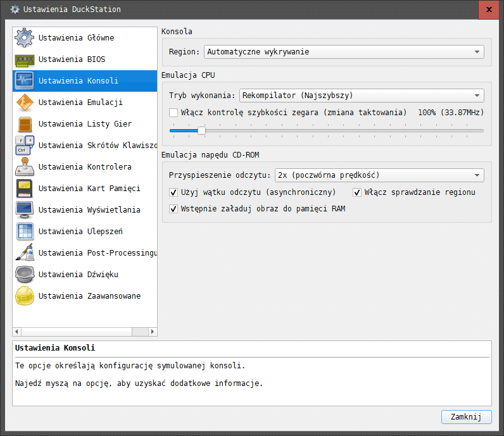This screenshot has width=504, height=436.
Task: Open the Kart Pamięci memory card icon
Action: coord(25,189)
